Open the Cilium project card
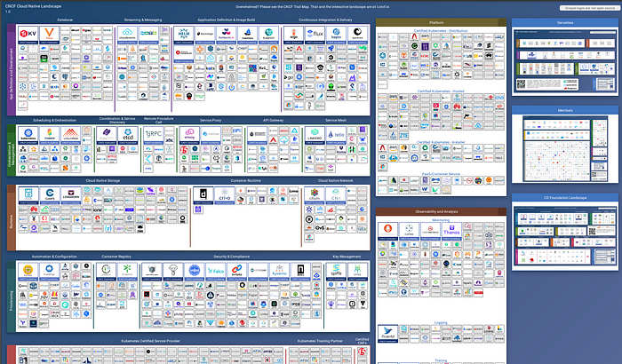This screenshot has height=364, width=622. tap(315, 195)
